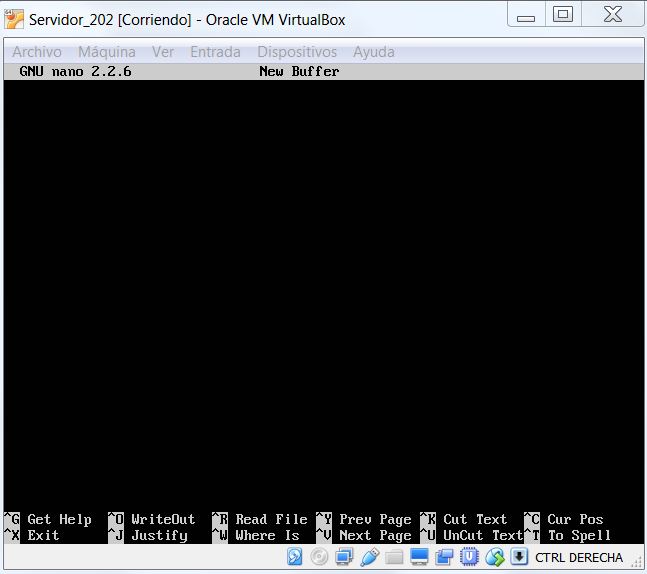
Task: Click the Justify shortcut text
Action: pos(159,536)
